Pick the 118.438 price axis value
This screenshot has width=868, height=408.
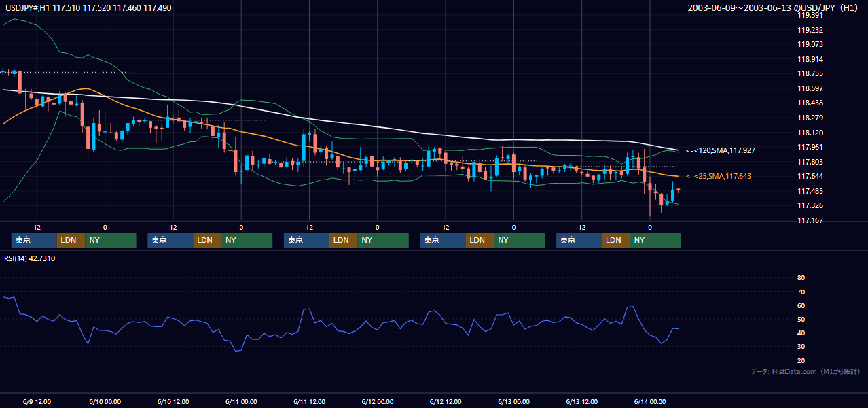(810, 103)
